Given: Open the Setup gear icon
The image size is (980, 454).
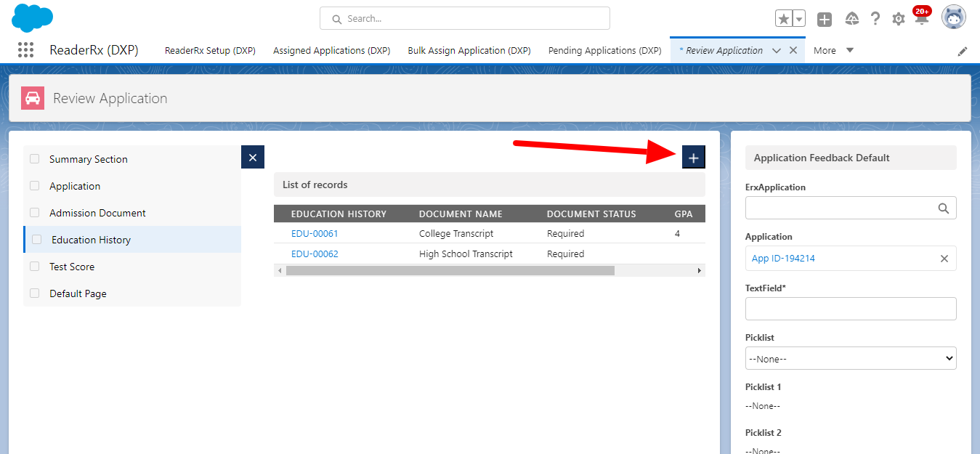Looking at the screenshot, I should 899,19.
